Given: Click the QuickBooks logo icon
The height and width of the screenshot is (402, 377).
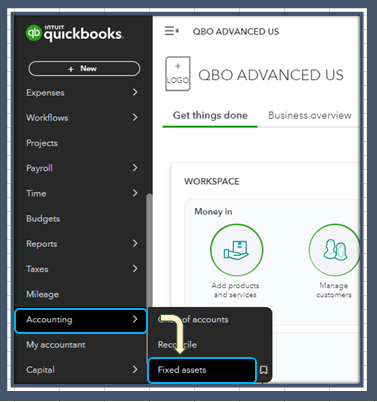Looking at the screenshot, I should 33,33.
